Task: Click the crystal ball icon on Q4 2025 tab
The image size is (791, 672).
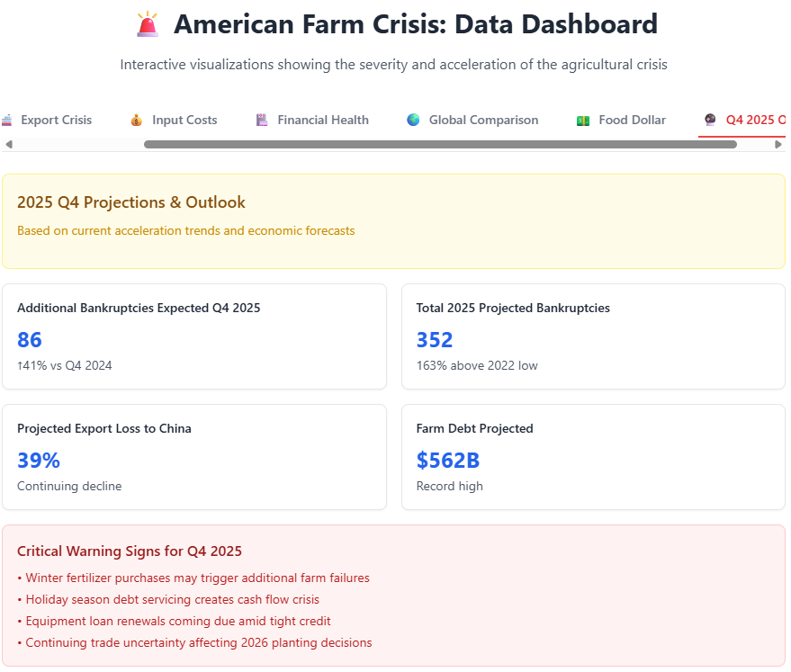Action: (x=710, y=120)
